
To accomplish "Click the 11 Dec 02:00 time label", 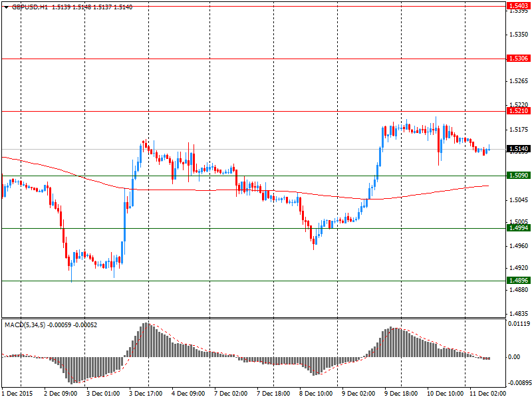I will coord(487,394).
